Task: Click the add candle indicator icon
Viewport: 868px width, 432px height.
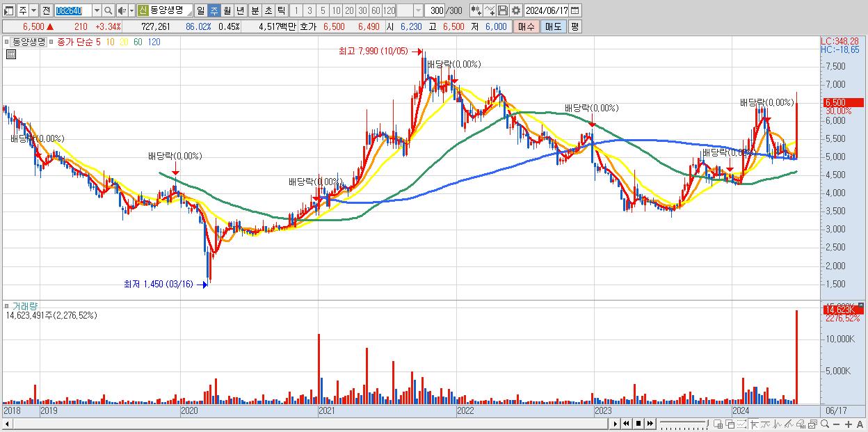Action: point(476,10)
